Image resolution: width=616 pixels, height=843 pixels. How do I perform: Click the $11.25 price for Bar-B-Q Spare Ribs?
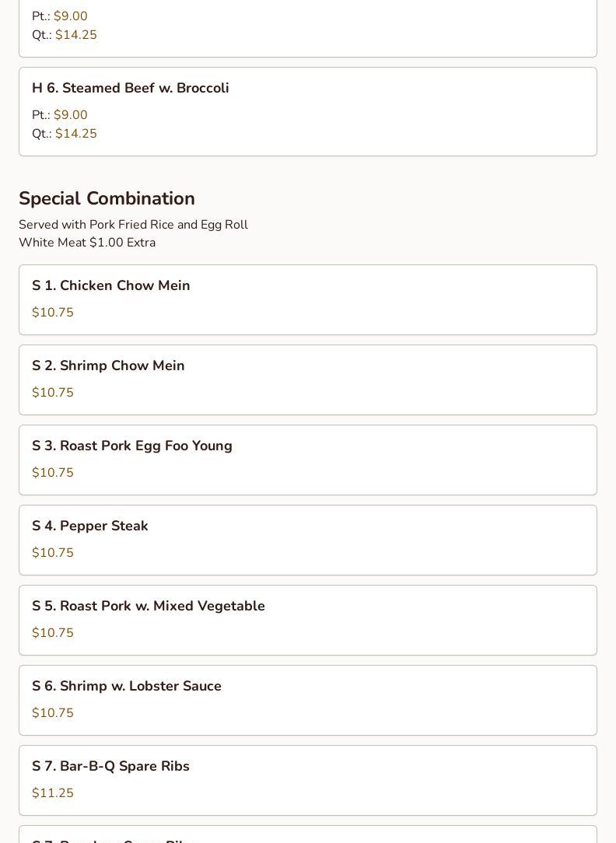coord(53,793)
